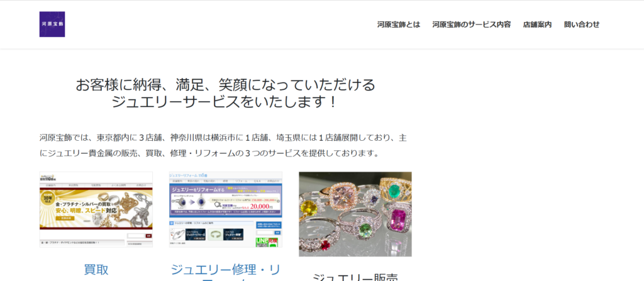Open the 買取 website screenshot thumbnail

[x=96, y=209]
